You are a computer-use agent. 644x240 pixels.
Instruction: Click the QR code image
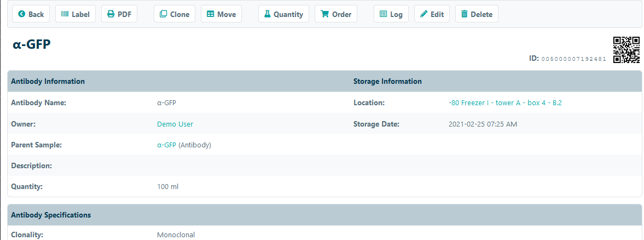626,50
